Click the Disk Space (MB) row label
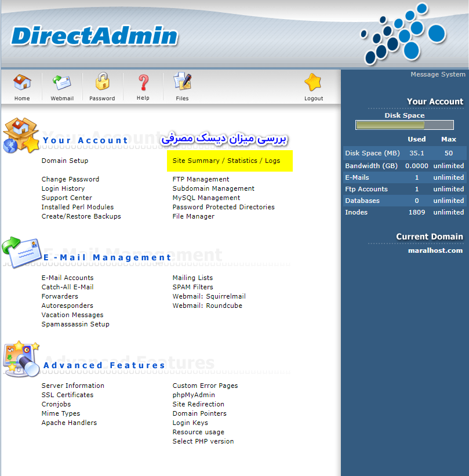Image resolution: width=469 pixels, height=476 pixels. coord(372,153)
